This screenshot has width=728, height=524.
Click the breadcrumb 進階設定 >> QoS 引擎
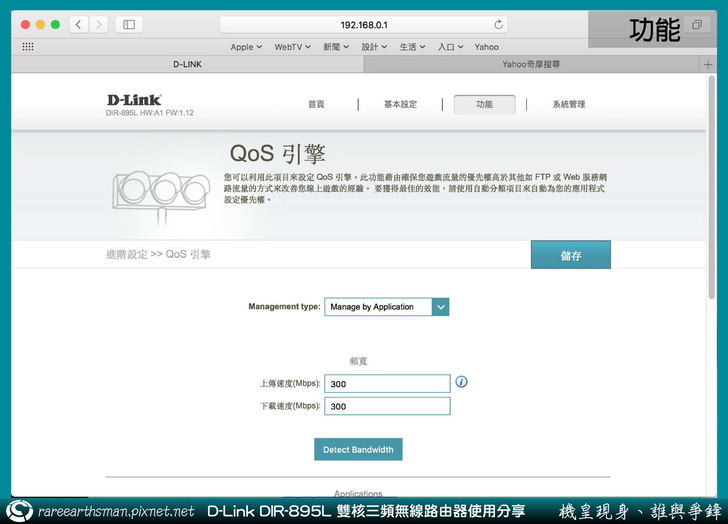(x=158, y=254)
